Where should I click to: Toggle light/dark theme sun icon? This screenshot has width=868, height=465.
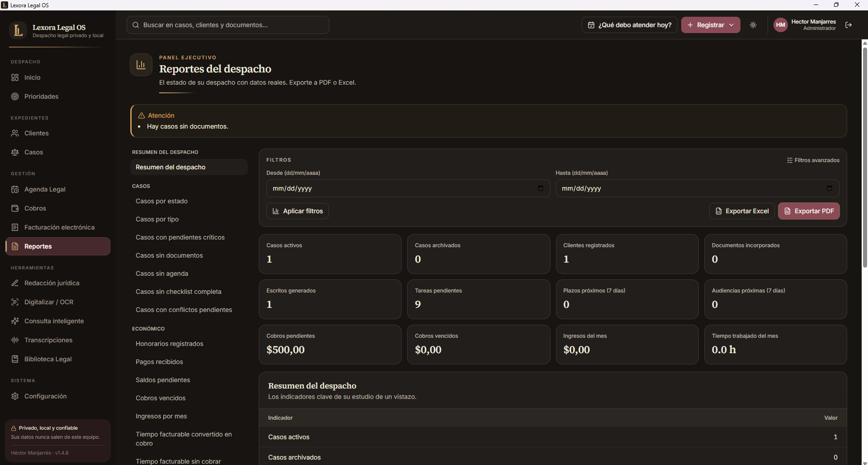pyautogui.click(x=753, y=25)
